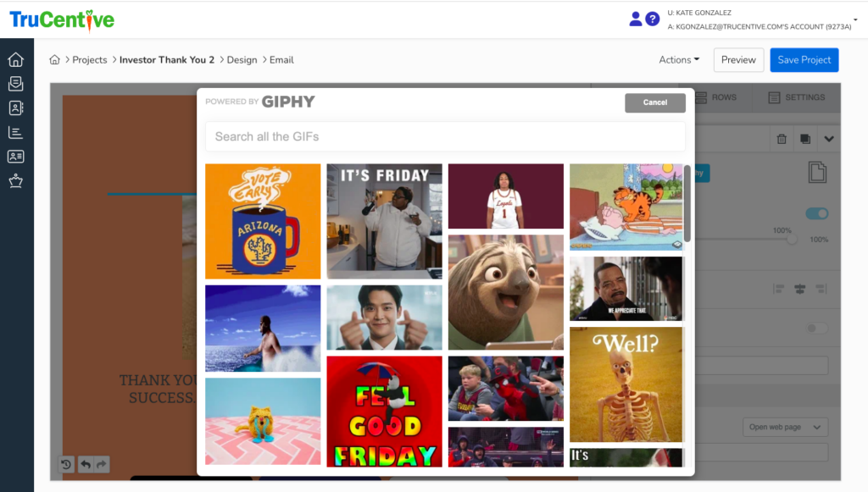Cancel the GIPHY picker dialog

[654, 102]
